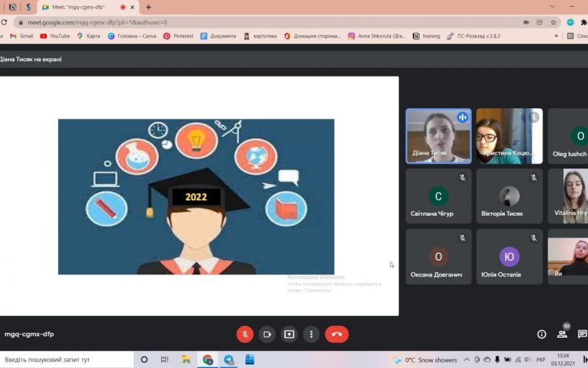Unmute the microphone in call controls
Image resolution: width=588 pixels, height=368 pixels.
(244, 334)
